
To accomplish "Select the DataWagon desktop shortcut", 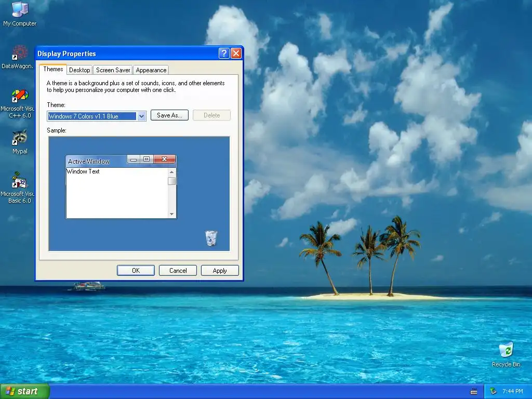I will [18, 57].
